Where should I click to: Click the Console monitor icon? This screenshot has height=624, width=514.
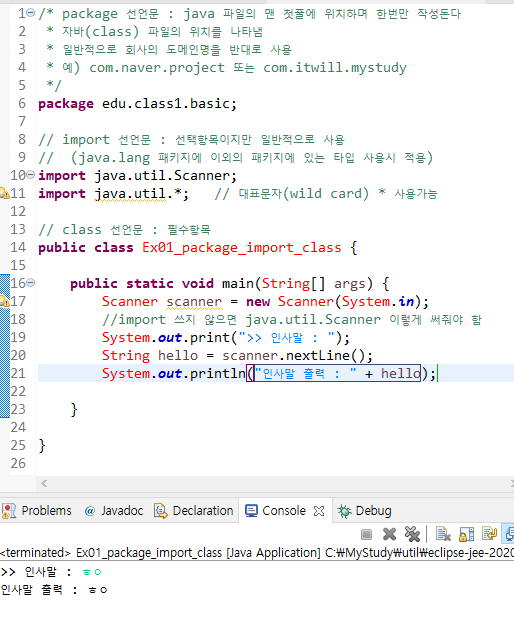pyautogui.click(x=251, y=511)
